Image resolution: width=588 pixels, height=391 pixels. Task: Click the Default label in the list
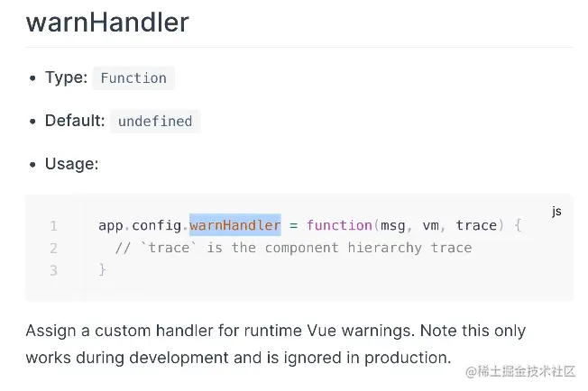(75, 120)
